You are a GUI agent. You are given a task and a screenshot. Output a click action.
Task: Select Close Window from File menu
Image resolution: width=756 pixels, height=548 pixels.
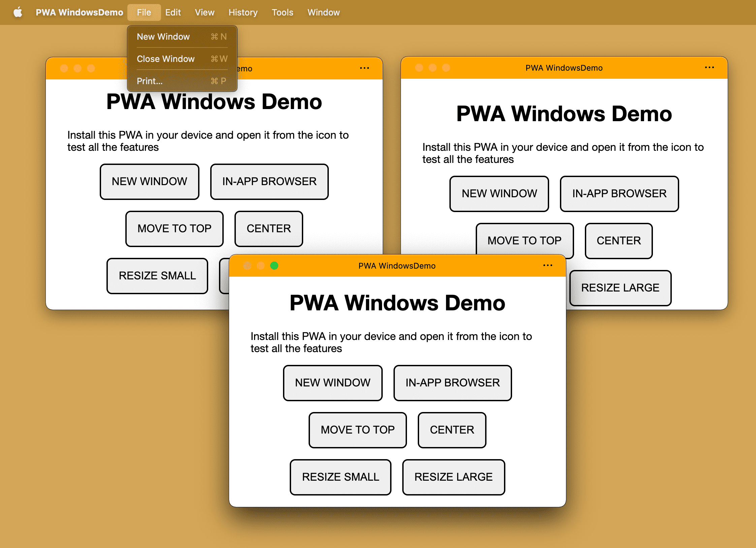point(166,59)
